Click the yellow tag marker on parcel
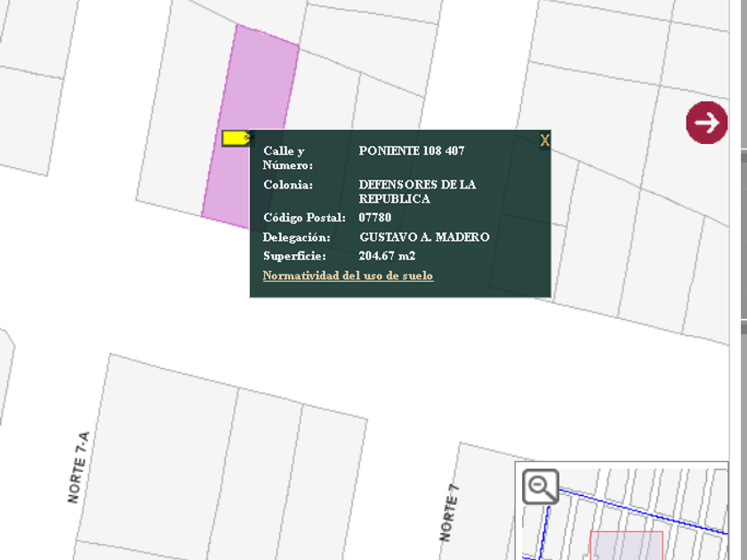This screenshot has height=560, width=747. [237, 138]
